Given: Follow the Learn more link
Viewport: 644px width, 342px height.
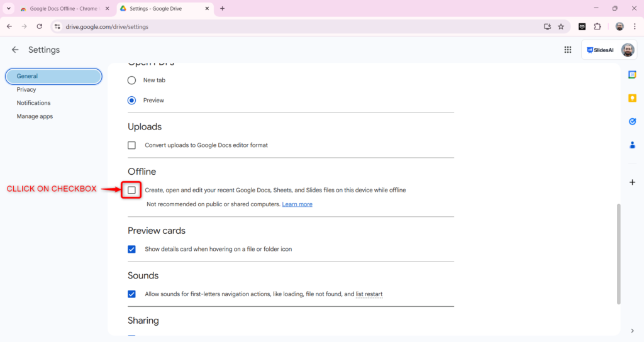Looking at the screenshot, I should pyautogui.click(x=297, y=204).
